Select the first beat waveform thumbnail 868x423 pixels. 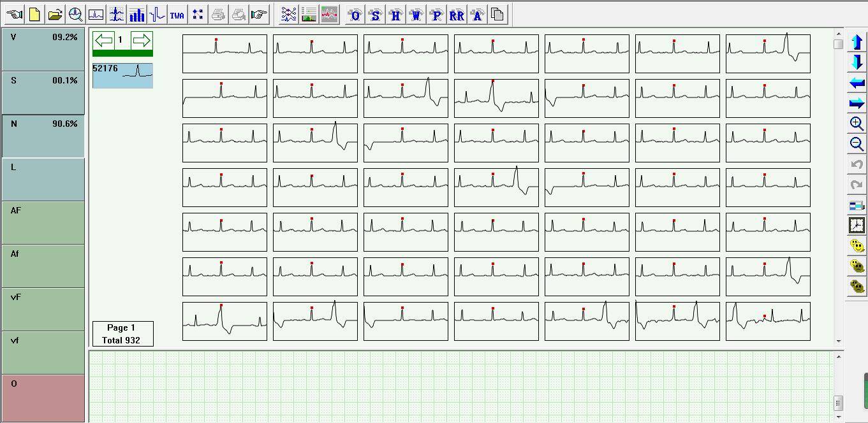tap(224, 54)
